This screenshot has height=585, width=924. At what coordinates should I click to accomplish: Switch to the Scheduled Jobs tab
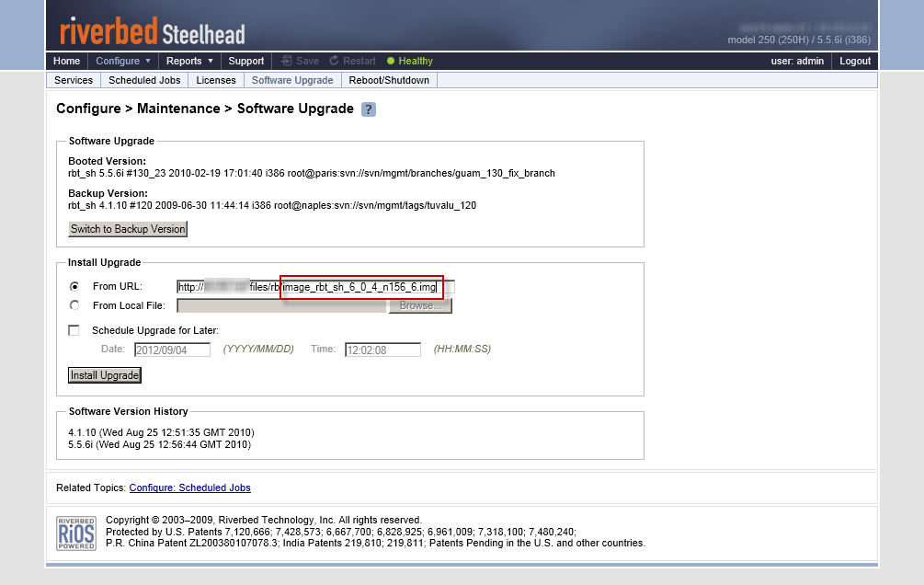pos(144,80)
